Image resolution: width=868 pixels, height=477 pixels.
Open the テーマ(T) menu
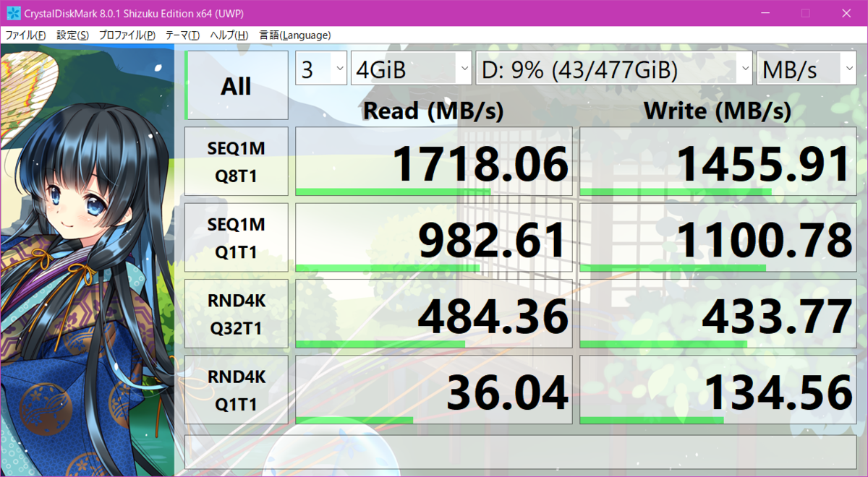[182, 35]
